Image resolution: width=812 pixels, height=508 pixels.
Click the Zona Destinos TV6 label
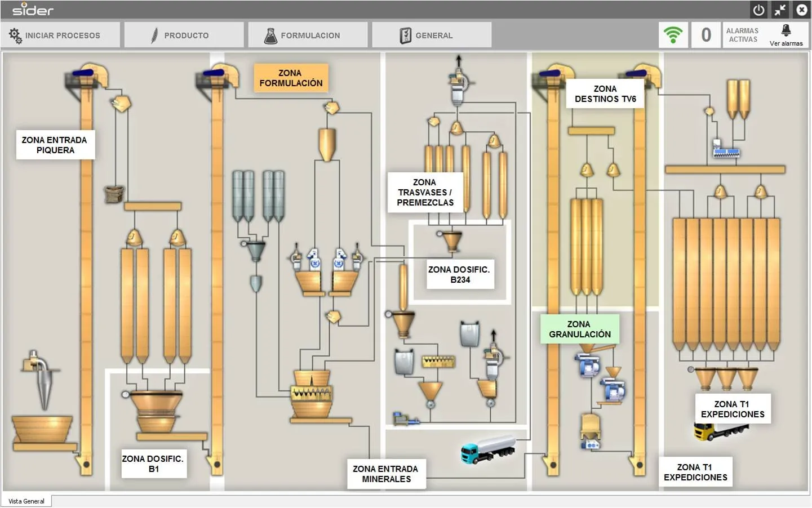tap(605, 93)
